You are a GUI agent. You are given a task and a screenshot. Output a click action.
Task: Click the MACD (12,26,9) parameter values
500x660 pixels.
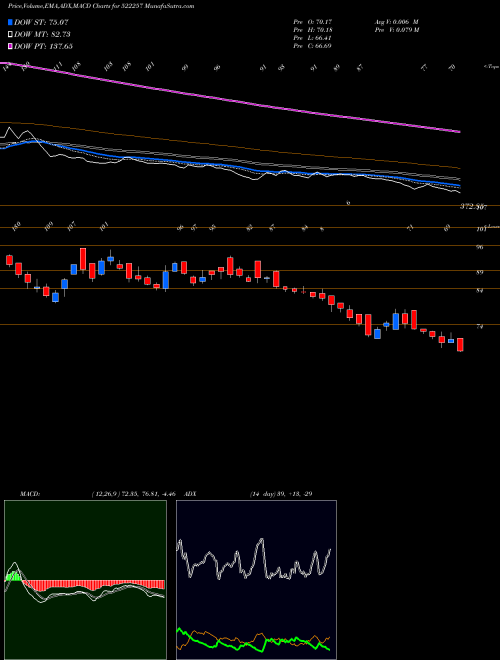point(133,493)
